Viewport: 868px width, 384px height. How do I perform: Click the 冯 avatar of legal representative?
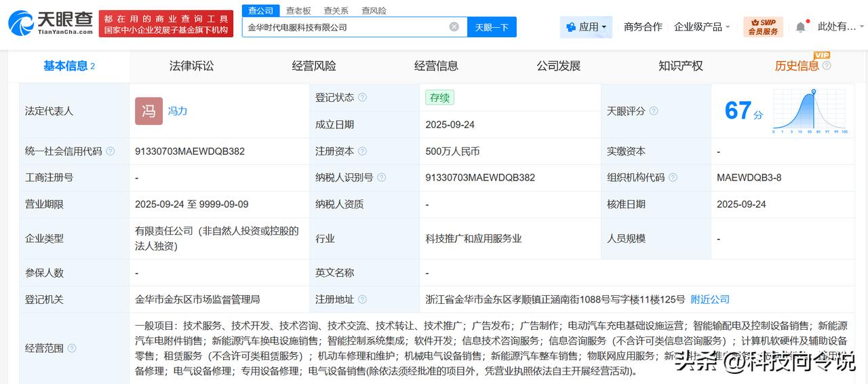149,111
